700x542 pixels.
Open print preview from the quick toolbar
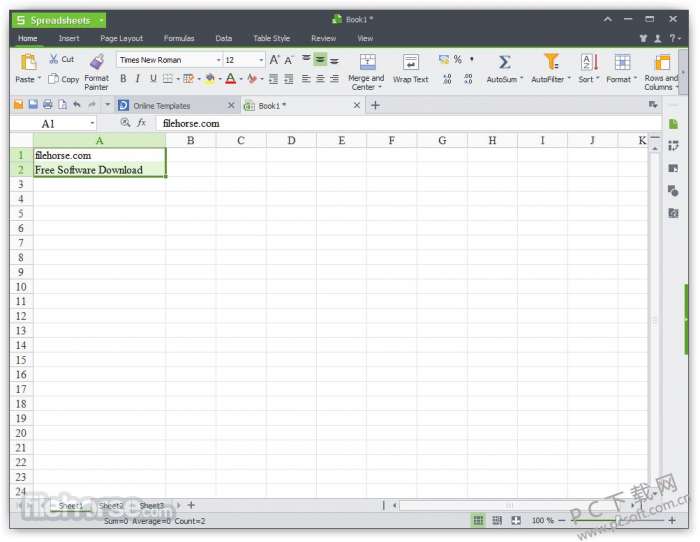coord(62,105)
